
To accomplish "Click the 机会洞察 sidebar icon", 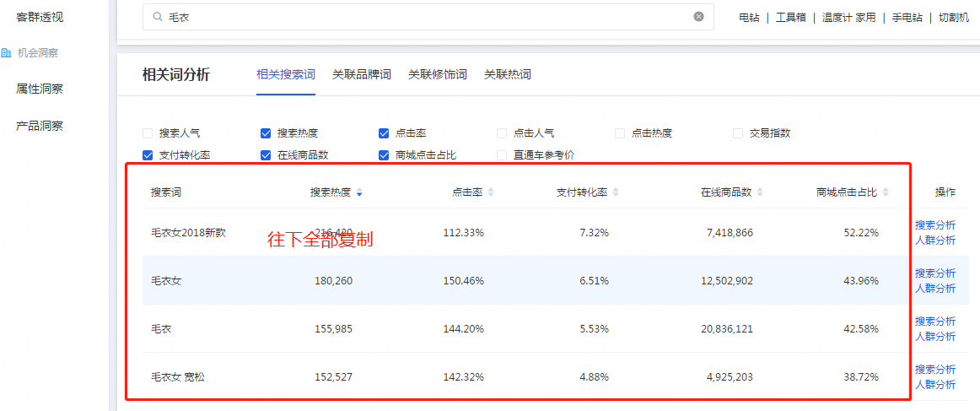I will pyautogui.click(x=6, y=53).
